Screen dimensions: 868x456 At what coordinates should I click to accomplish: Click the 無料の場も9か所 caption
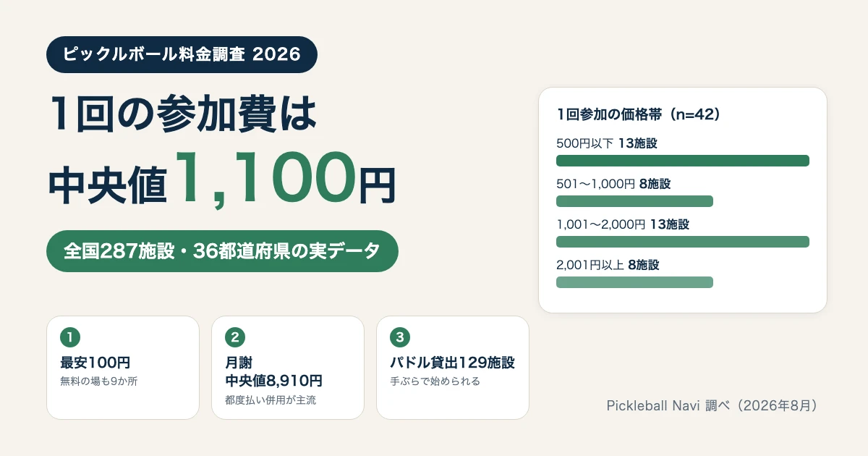[98, 381]
